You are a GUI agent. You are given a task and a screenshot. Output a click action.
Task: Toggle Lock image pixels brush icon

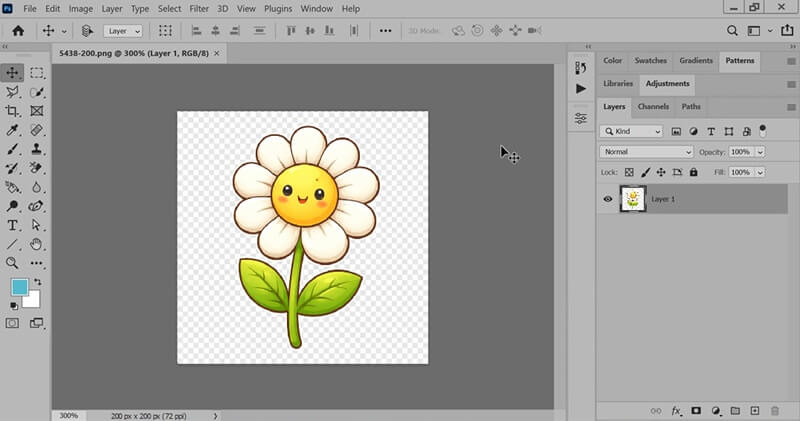click(645, 172)
